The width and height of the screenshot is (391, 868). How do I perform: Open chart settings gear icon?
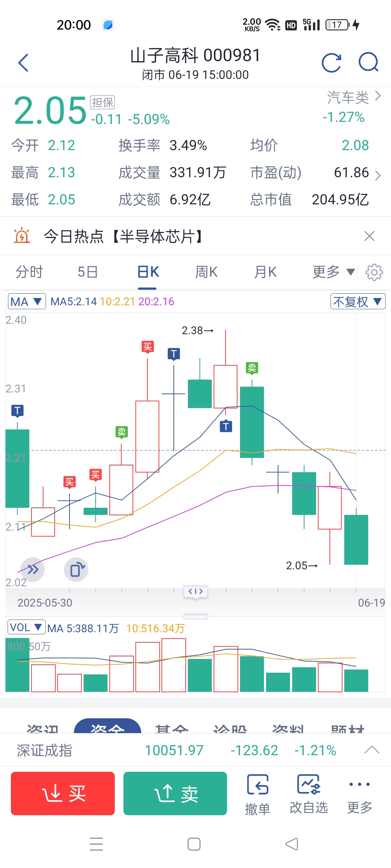[374, 272]
